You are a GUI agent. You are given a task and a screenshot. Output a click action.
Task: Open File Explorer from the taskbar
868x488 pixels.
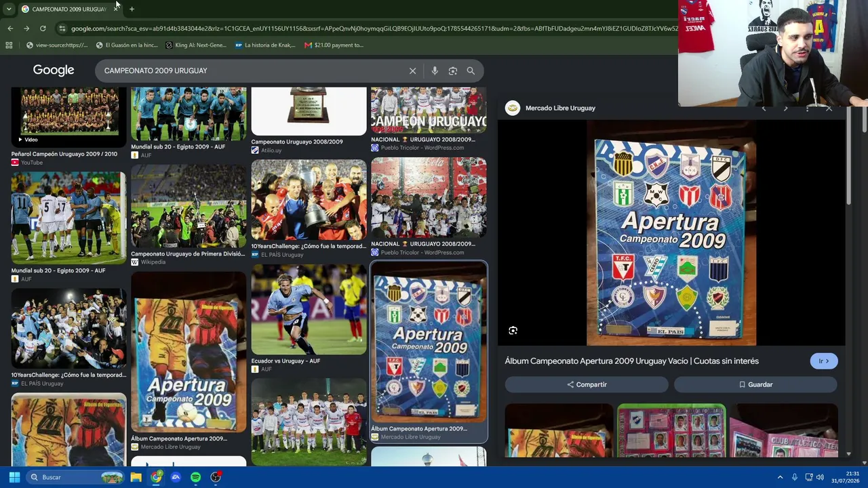(x=136, y=477)
